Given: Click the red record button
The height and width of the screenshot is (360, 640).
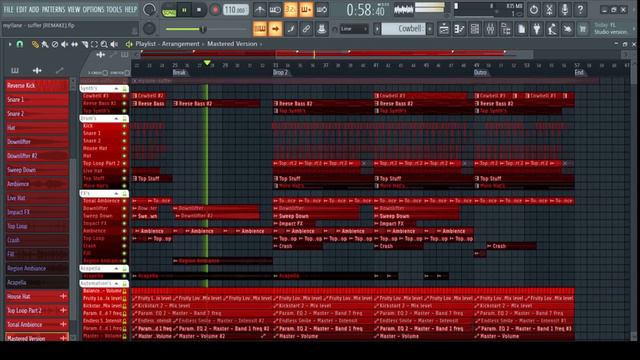Looking at the screenshot, I should click(x=215, y=10).
